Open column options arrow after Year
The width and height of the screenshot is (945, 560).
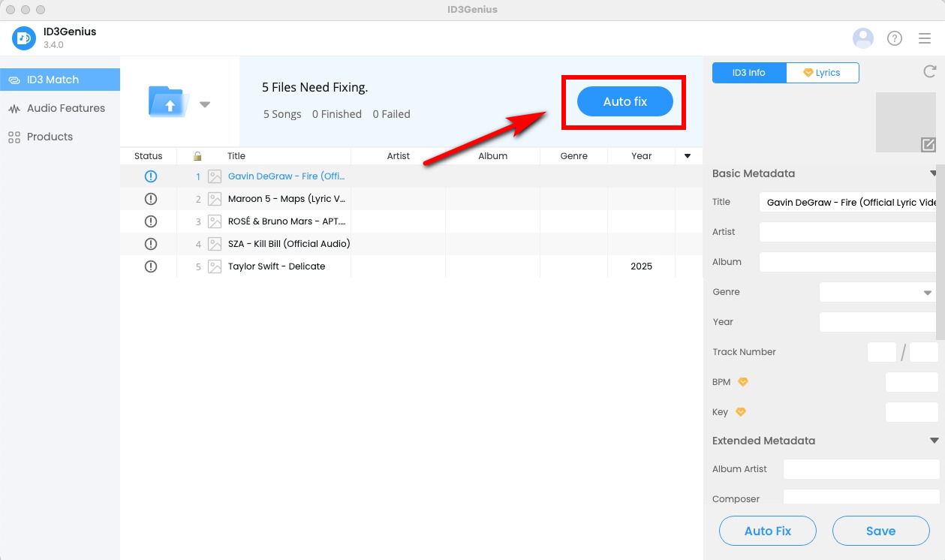(x=687, y=156)
